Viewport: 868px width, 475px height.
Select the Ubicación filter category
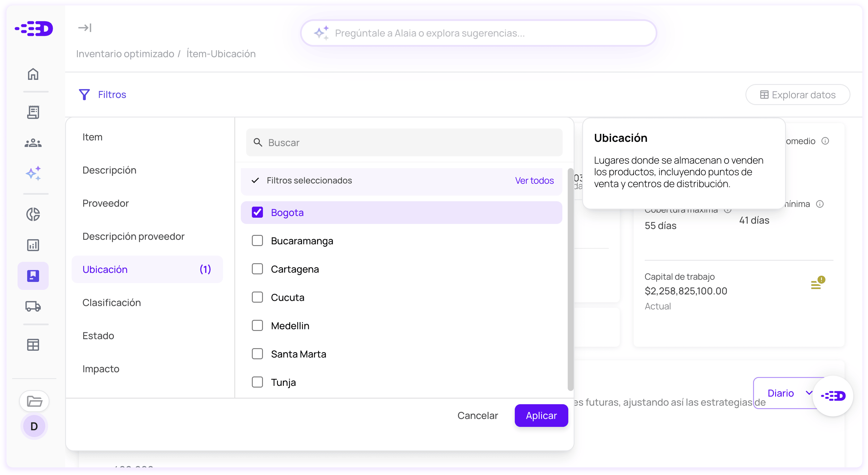147,270
